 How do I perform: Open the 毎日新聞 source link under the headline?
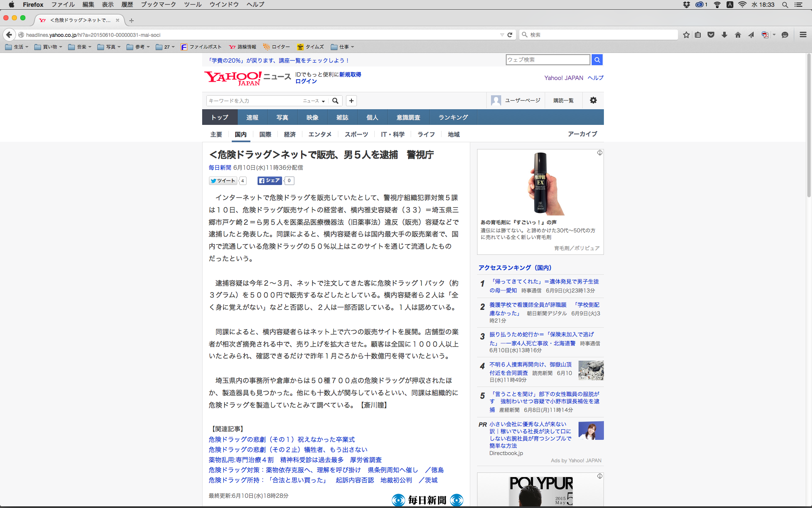220,168
